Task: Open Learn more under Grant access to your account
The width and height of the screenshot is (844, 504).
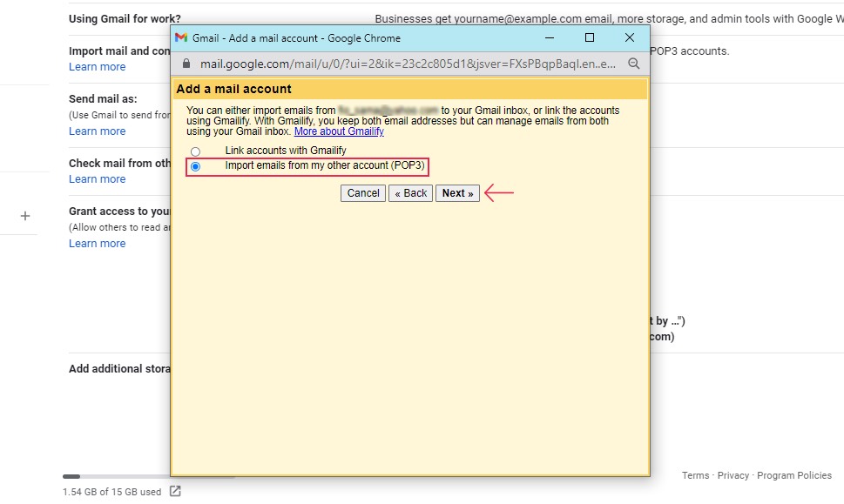Action: click(x=97, y=244)
